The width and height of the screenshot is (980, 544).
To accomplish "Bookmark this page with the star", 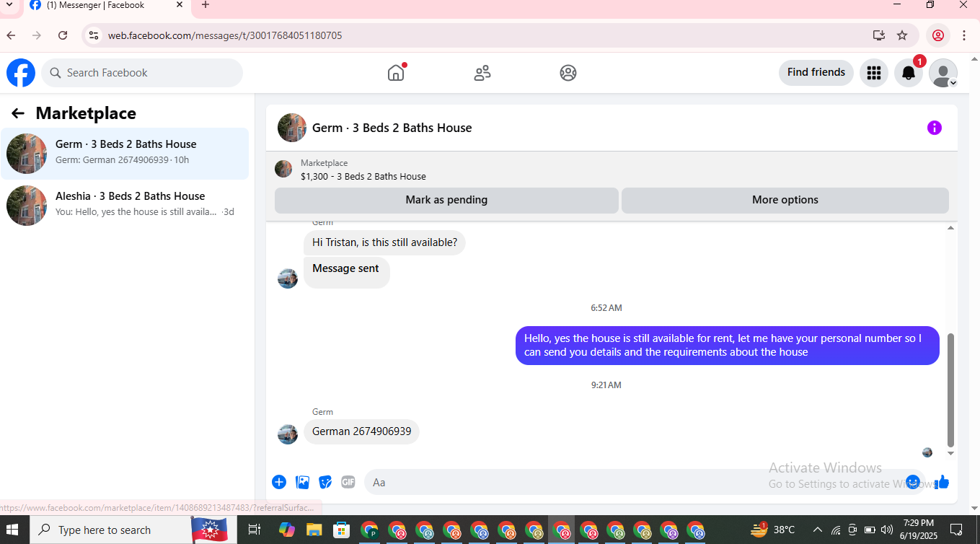I will click(902, 35).
